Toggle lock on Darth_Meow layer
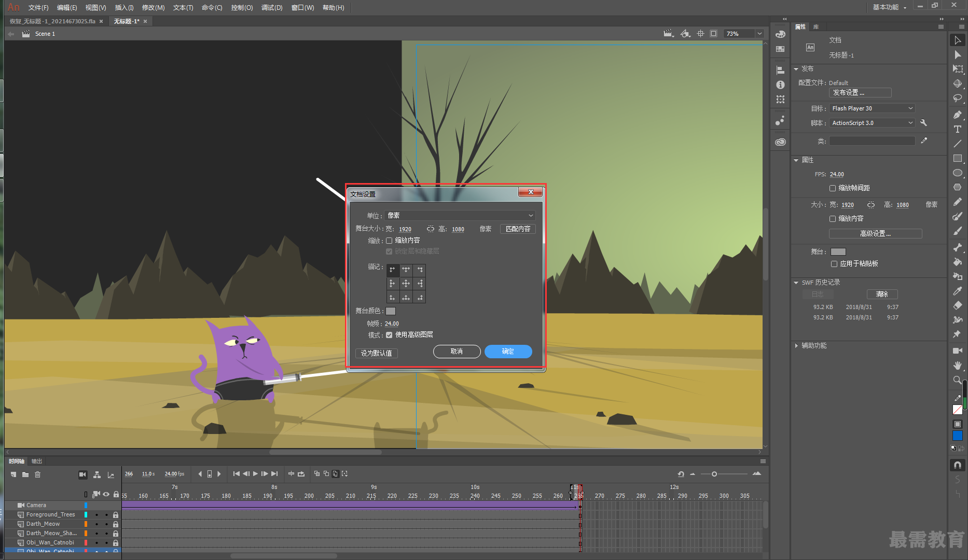The height and width of the screenshot is (560, 968). point(116,524)
